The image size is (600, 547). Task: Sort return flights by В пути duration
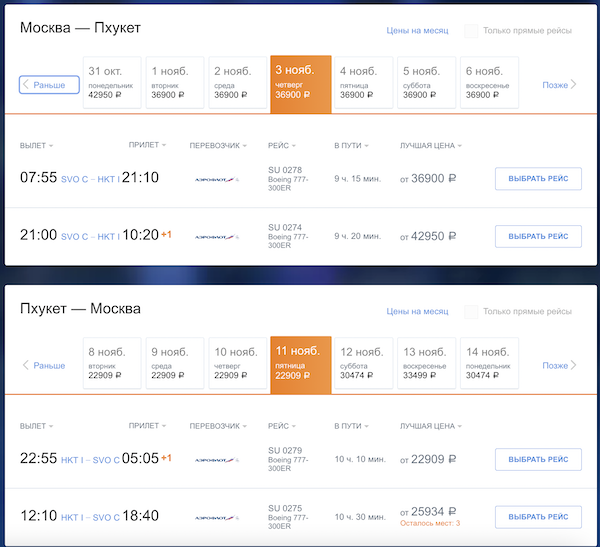350,426
